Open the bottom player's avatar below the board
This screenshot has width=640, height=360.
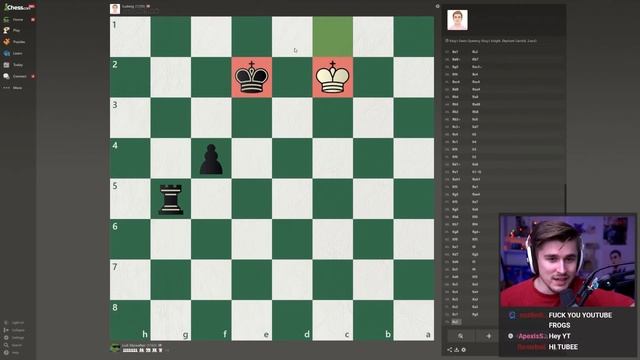tap(115, 348)
